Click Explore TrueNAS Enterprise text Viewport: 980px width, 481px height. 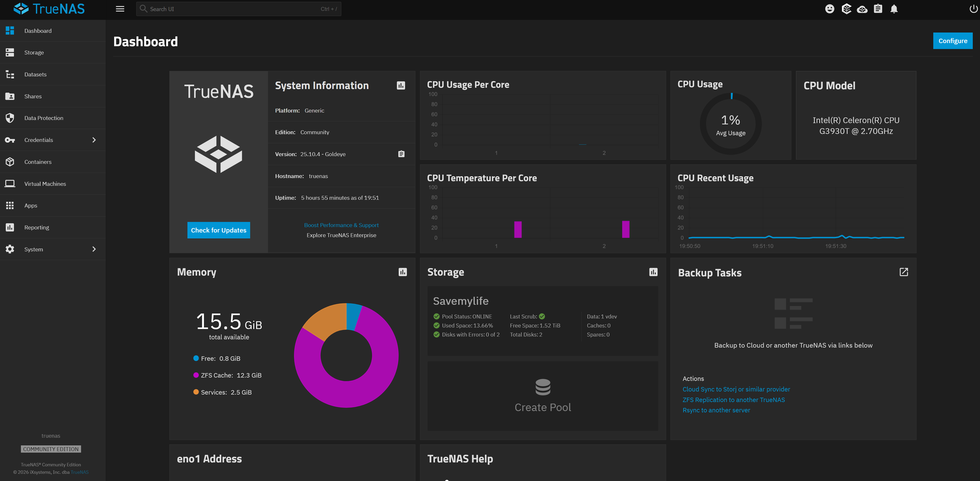341,235
